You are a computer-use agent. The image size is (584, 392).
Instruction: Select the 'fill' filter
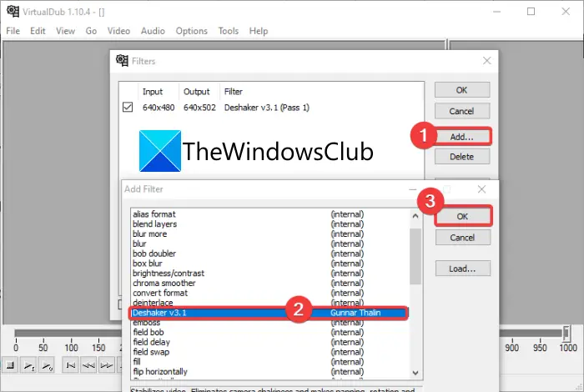(270, 362)
